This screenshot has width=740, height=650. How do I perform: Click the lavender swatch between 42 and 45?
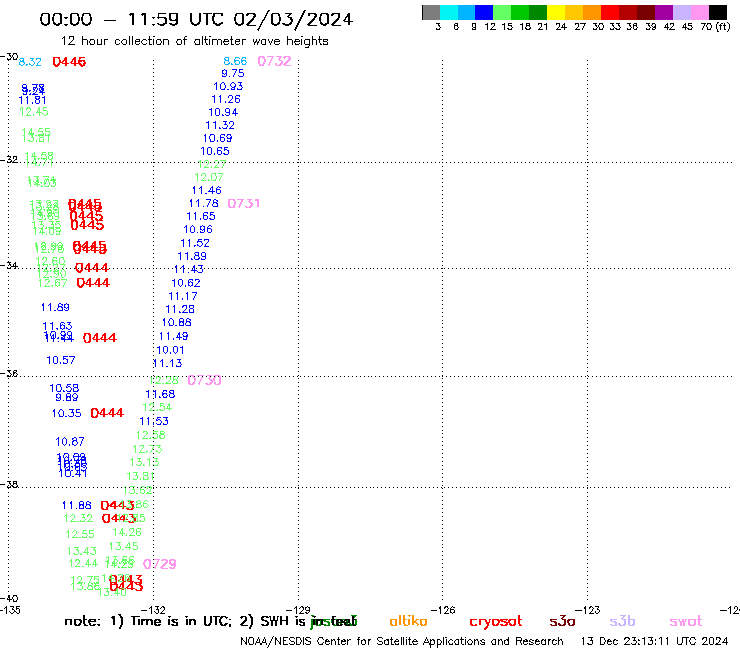pos(681,12)
